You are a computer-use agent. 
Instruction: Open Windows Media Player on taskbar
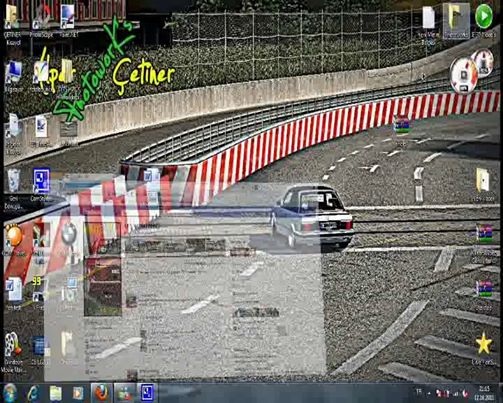tap(78, 393)
